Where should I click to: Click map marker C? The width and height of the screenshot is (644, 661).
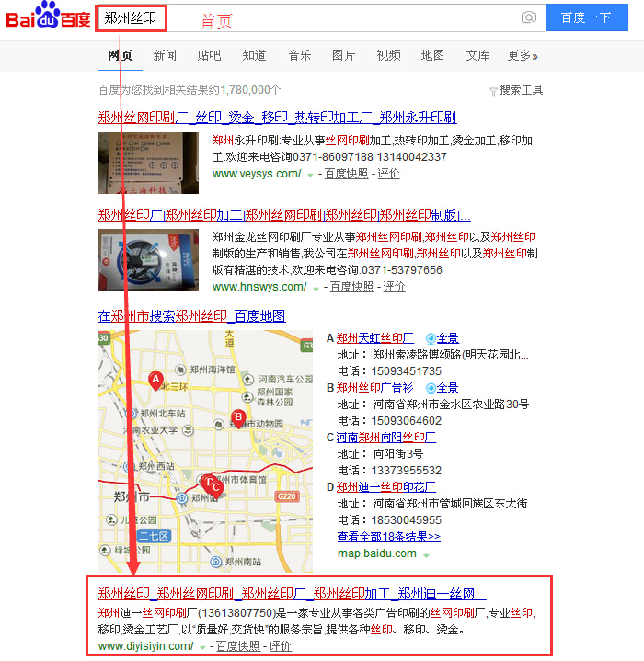point(216,488)
